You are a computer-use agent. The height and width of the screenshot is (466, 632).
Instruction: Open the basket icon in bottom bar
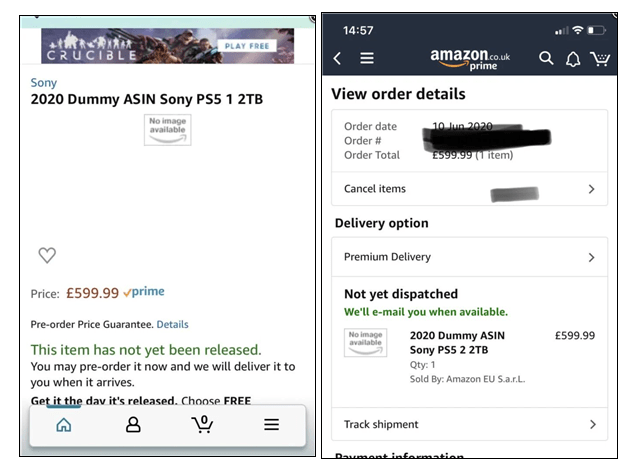coord(202,424)
